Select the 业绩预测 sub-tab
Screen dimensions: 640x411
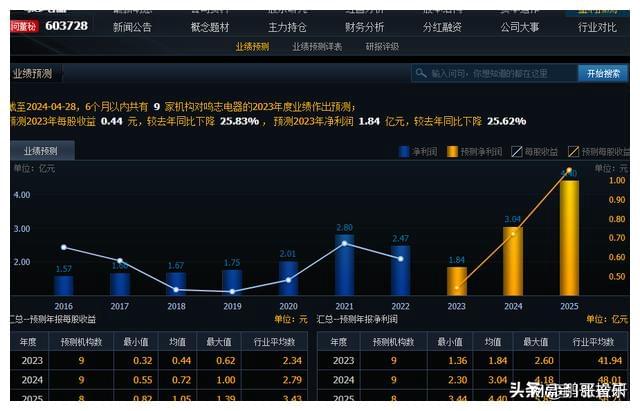[252, 47]
